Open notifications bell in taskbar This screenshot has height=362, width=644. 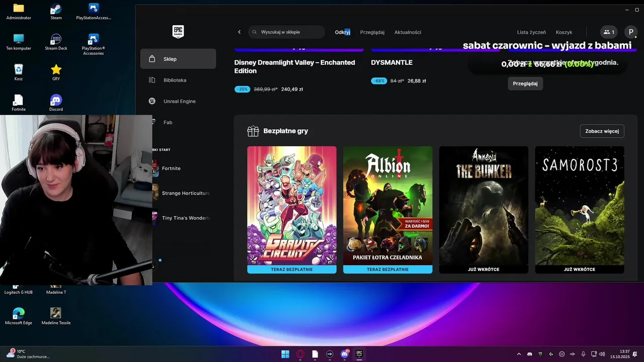tap(635, 354)
